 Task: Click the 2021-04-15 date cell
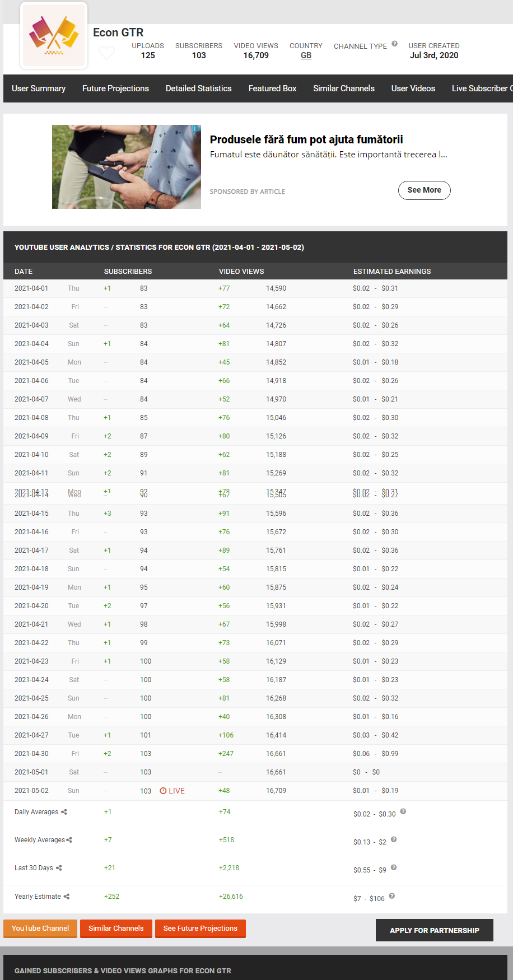(31, 514)
